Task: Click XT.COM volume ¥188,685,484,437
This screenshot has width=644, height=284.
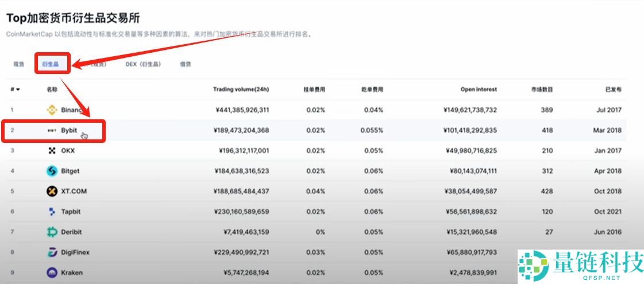Action: point(241,191)
